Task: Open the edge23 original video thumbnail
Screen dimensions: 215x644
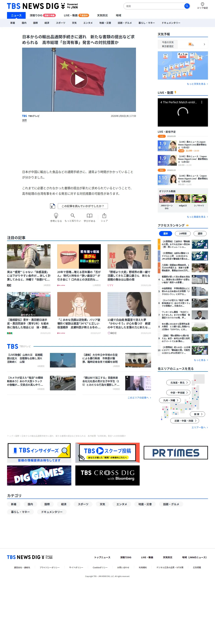Action: click(183, 198)
